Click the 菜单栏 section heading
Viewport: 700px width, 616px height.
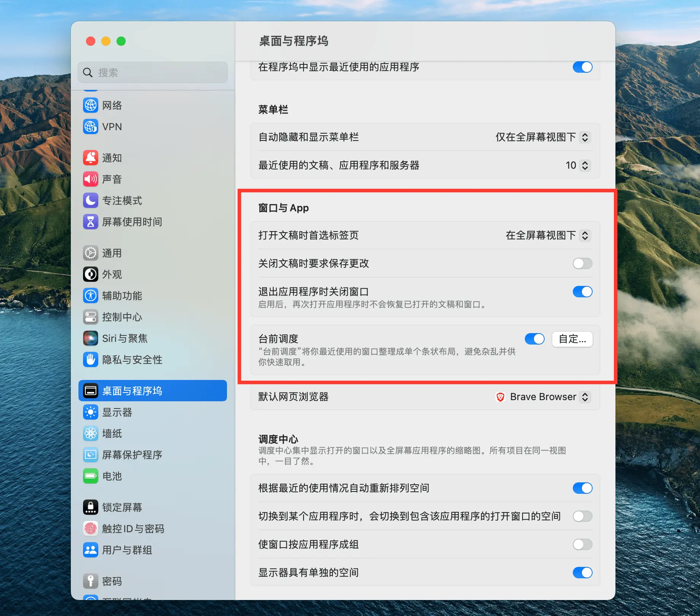tap(273, 110)
